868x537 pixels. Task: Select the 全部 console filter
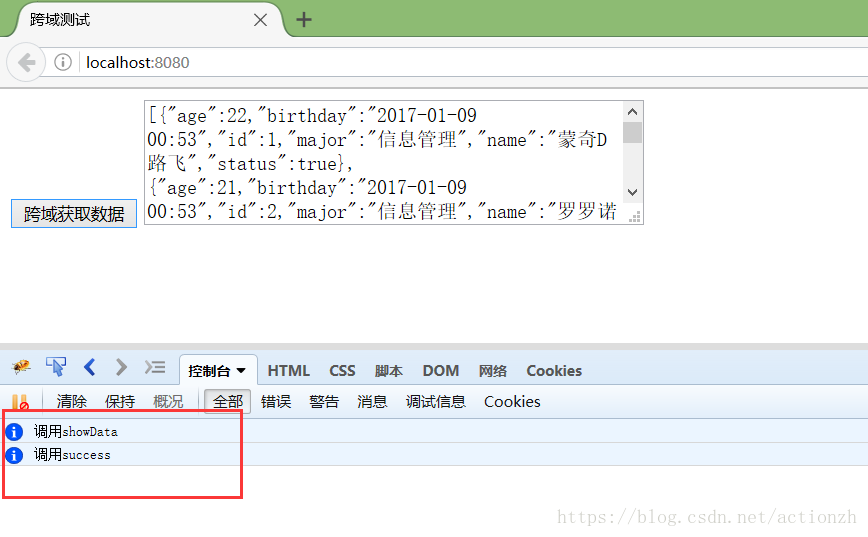coord(228,401)
